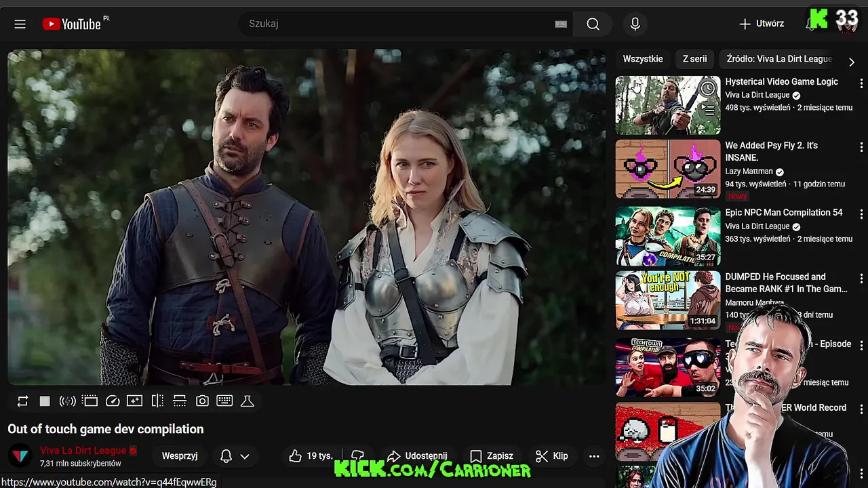This screenshot has width=868, height=488.
Task: Open options menu for Hysterical Video Game Logic
Action: (861, 83)
